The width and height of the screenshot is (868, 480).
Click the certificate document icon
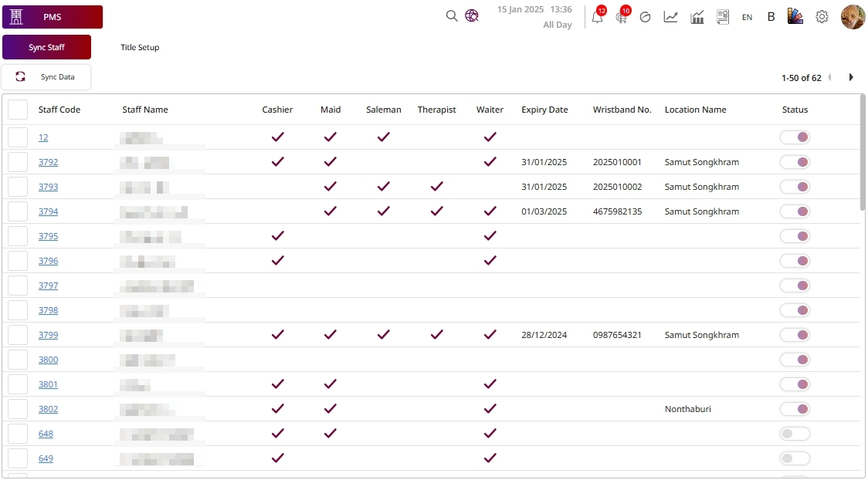723,17
